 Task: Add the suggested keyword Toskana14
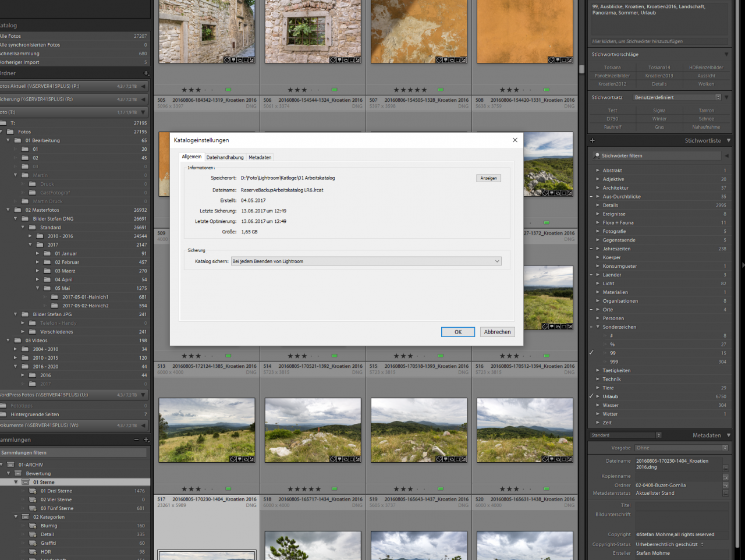pyautogui.click(x=659, y=68)
